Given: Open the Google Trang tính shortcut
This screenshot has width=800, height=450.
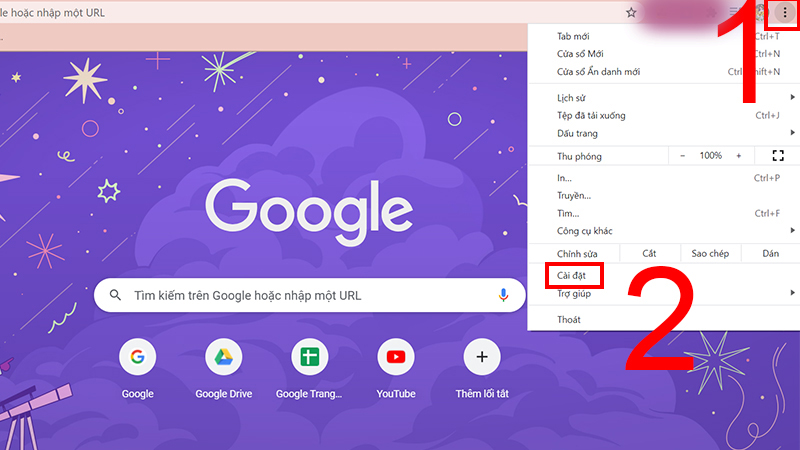Looking at the screenshot, I should click(x=309, y=357).
